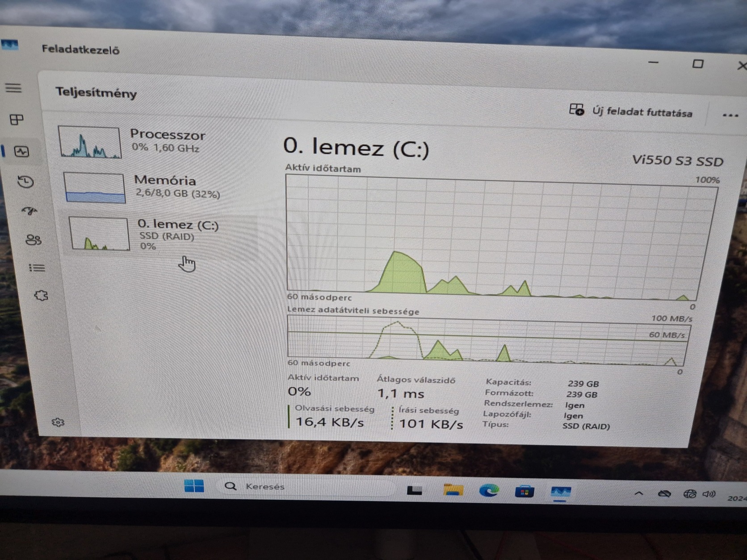The height and width of the screenshot is (560, 747).
Task: Click the "0. lemez (C:)" main heading
Action: click(356, 147)
